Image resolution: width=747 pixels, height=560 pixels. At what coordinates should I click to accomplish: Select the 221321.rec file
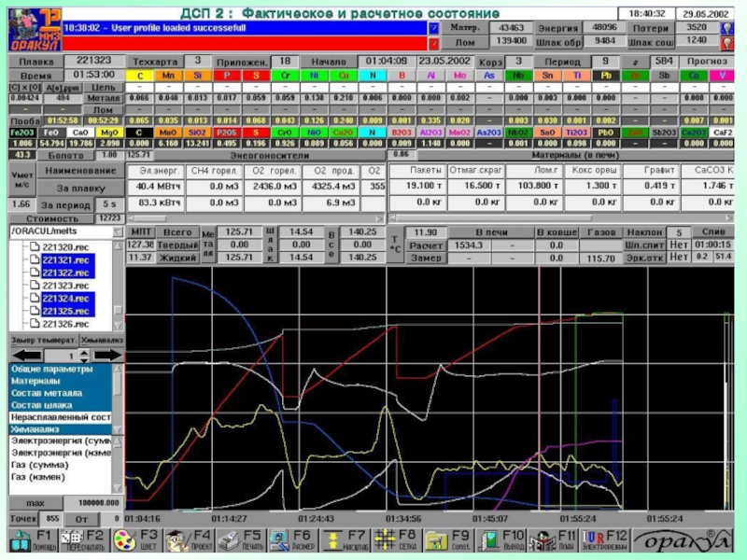(x=65, y=258)
